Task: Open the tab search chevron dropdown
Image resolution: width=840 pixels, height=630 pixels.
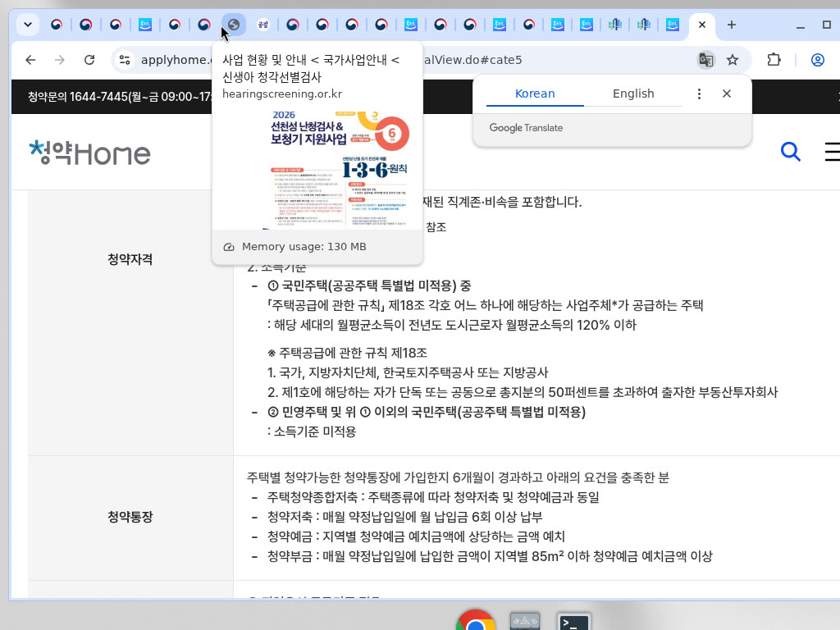Action: [x=28, y=25]
